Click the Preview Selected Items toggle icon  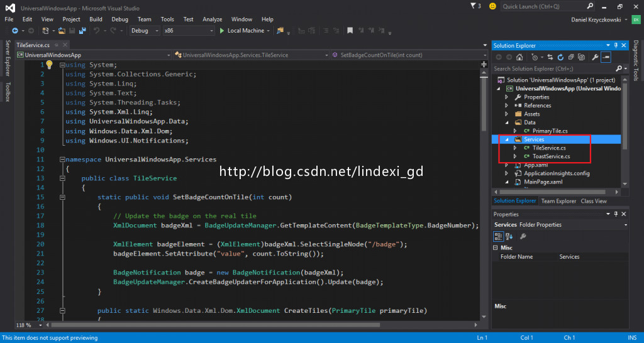(606, 57)
